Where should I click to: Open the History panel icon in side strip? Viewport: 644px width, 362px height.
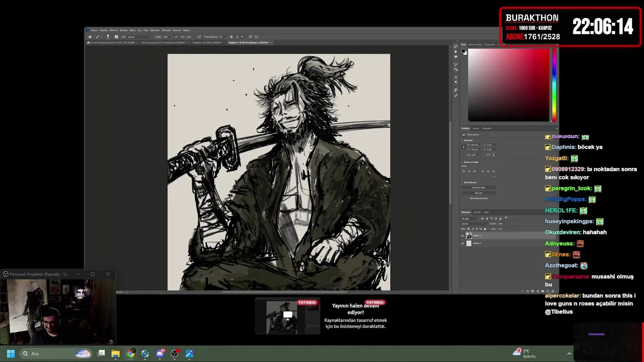click(456, 47)
